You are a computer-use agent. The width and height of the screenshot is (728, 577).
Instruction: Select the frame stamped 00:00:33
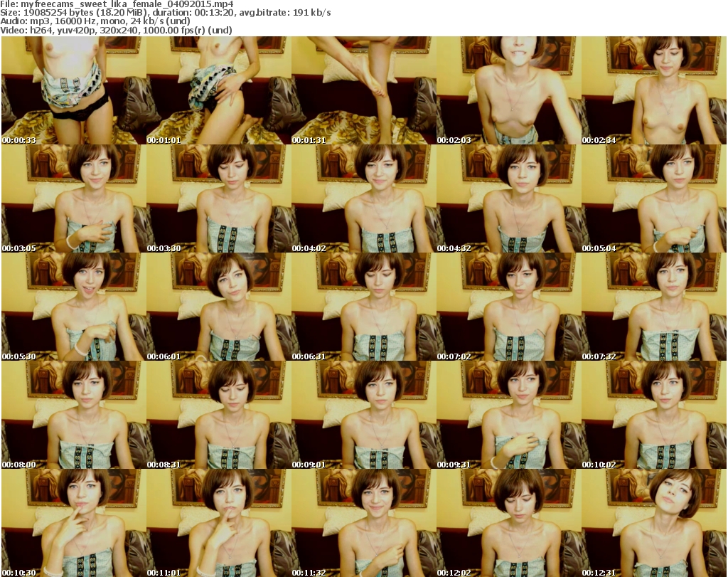point(74,90)
